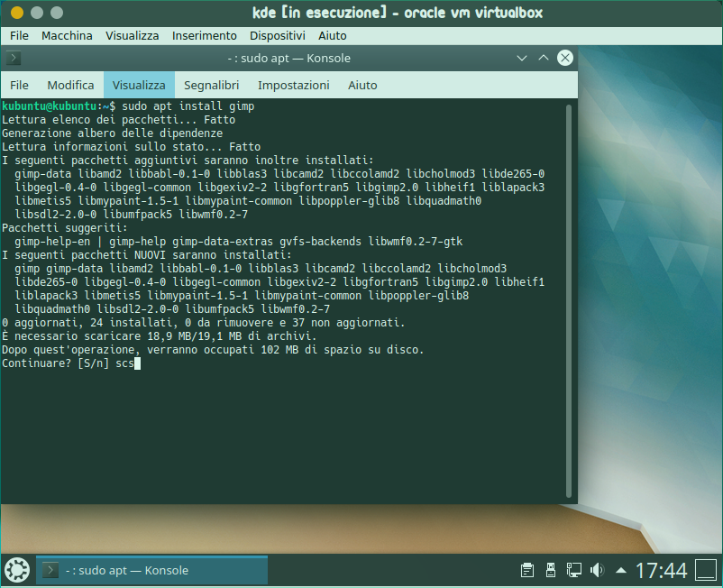723x588 pixels.
Task: Click the 'sudo apt install gimp' command text
Action: pos(188,106)
